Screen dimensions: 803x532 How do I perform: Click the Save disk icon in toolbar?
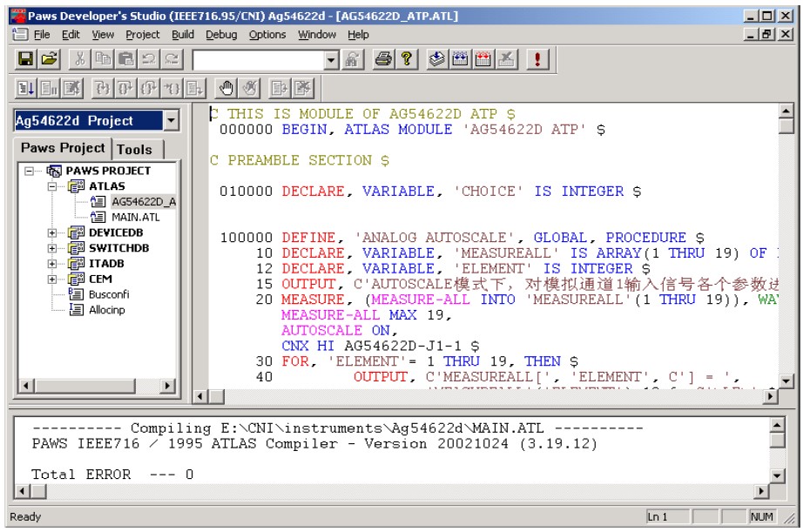(26, 59)
